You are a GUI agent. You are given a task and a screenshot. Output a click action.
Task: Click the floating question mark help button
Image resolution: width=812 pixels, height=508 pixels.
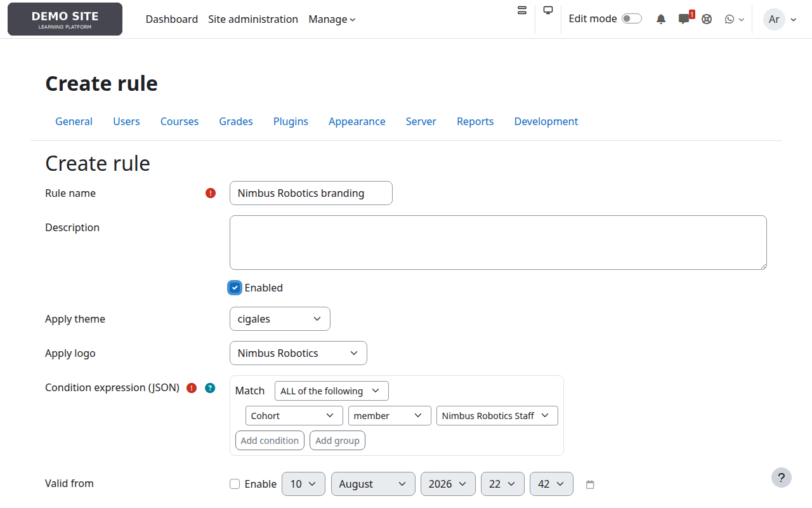[782, 478]
